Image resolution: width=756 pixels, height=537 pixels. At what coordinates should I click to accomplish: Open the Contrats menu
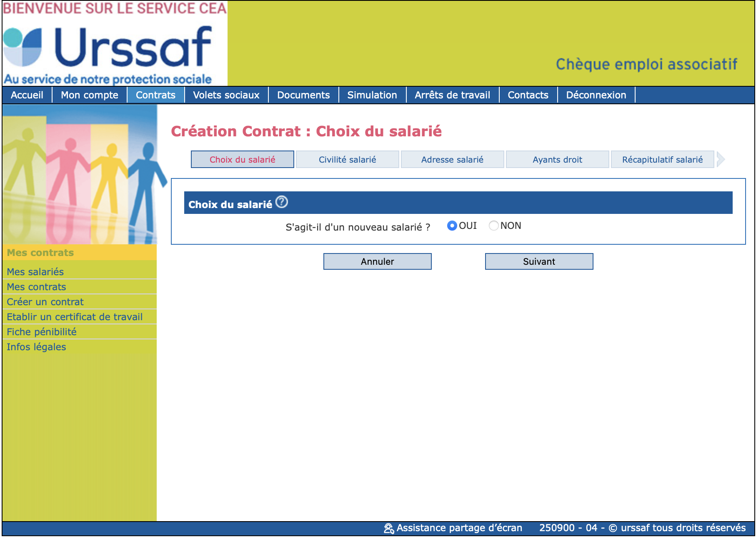tap(155, 95)
